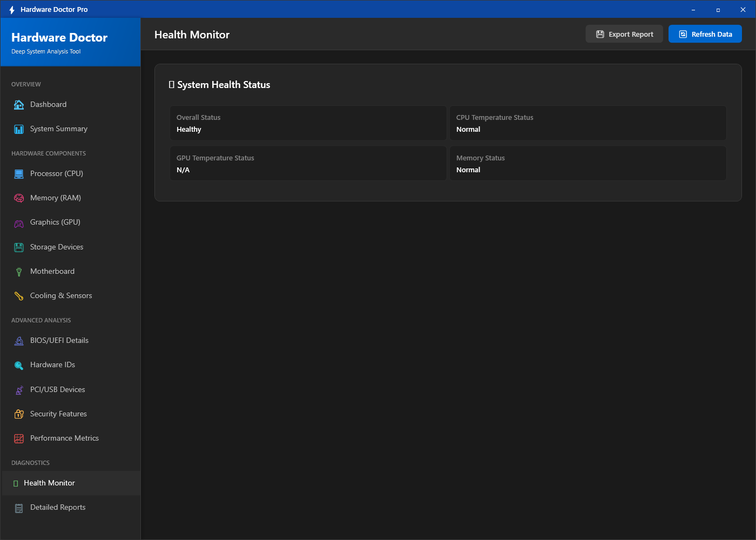The height and width of the screenshot is (540, 756).
Task: Click the lightning bolt app icon in title bar
Action: [12, 10]
